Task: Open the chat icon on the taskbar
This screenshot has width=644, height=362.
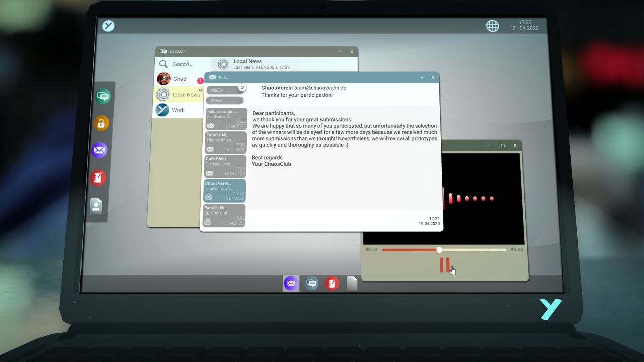Action: tap(311, 283)
